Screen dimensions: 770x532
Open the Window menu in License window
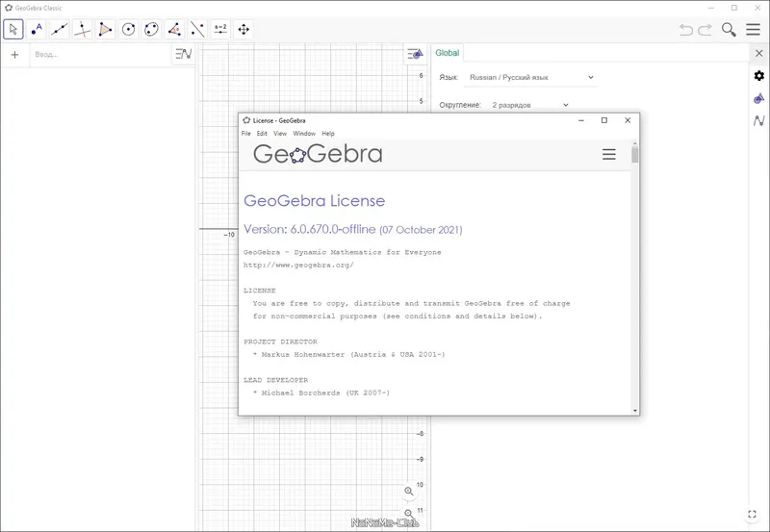(304, 134)
